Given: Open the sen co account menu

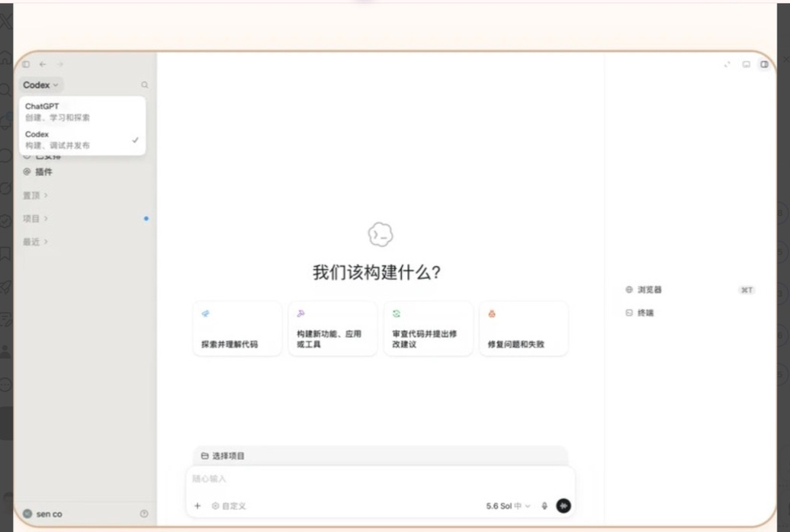Looking at the screenshot, I should pyautogui.click(x=43, y=514).
